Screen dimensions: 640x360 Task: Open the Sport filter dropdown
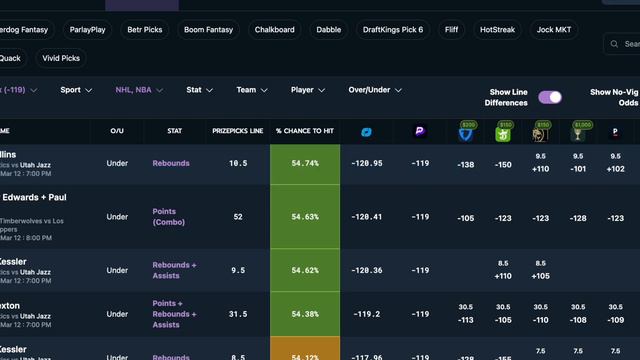pos(76,90)
